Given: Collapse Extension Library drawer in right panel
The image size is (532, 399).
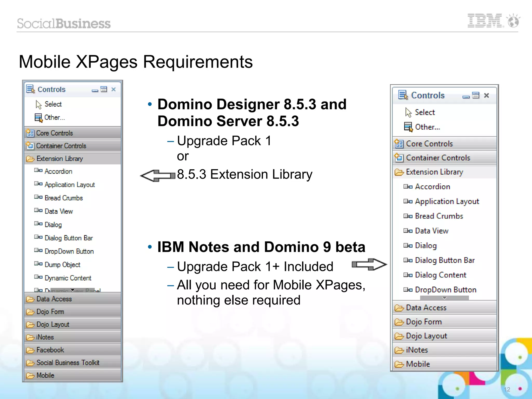Looking at the screenshot, I should coord(444,172).
